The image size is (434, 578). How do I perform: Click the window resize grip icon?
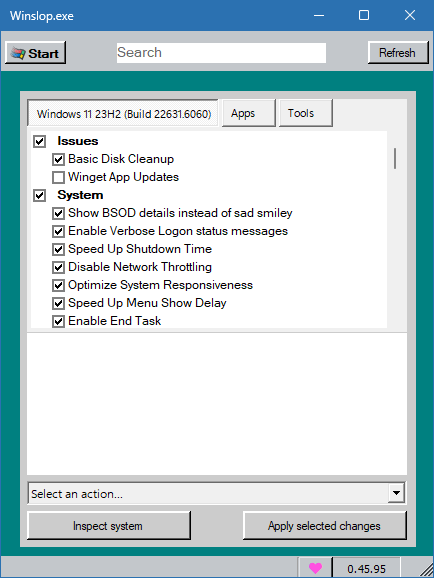click(427, 570)
